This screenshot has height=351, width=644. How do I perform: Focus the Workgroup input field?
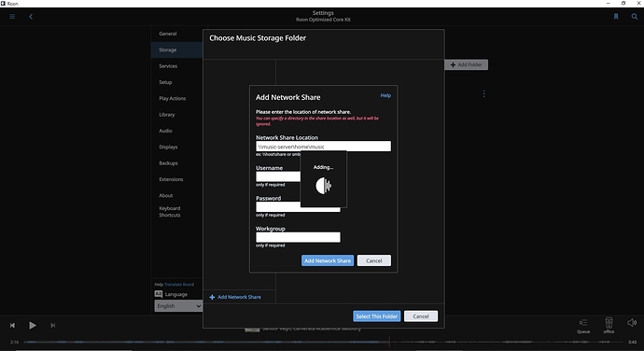pyautogui.click(x=298, y=237)
